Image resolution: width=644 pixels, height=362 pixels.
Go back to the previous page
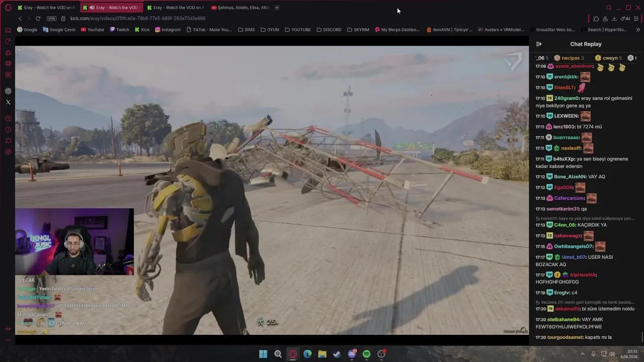point(20,19)
